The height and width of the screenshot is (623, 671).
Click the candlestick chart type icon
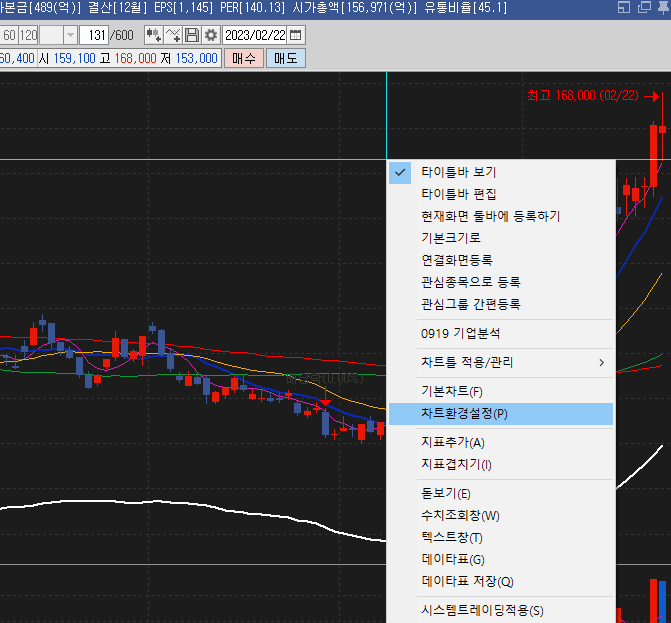pos(153,35)
